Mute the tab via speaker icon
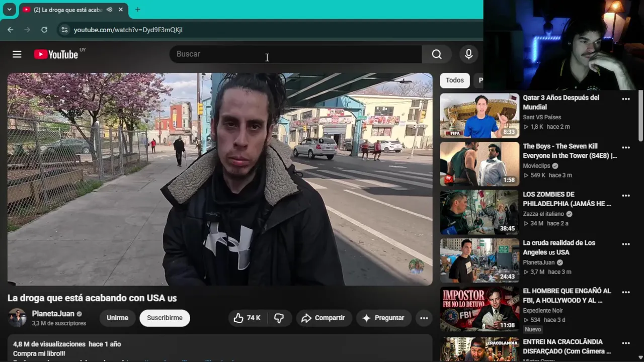The image size is (644, 362). point(109,10)
